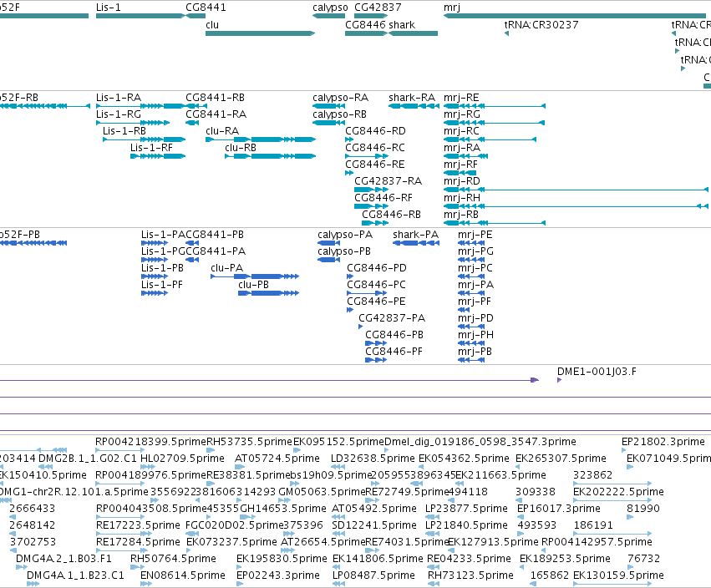Select the EN08614.5prime EST label
This screenshot has width=711, height=588.
183,575
